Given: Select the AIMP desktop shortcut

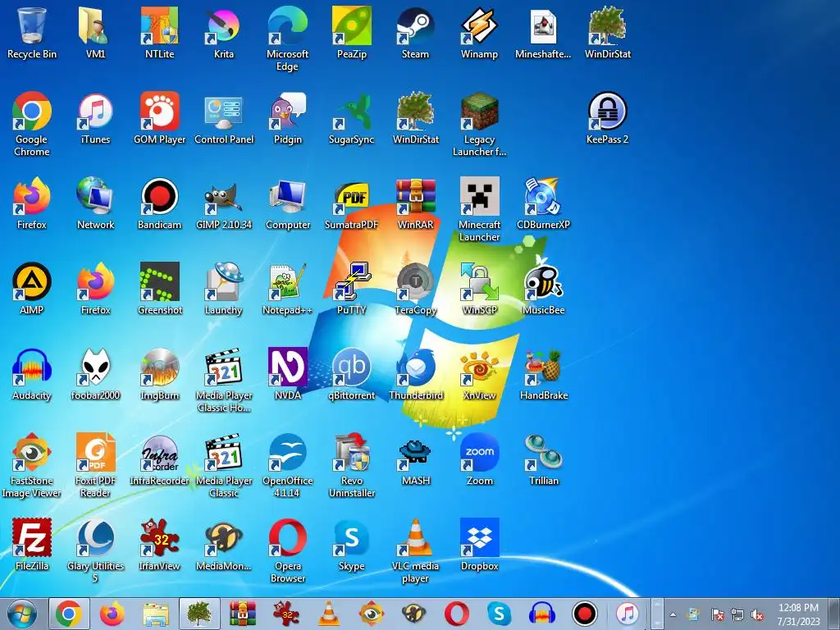Looking at the screenshot, I should point(32,288).
